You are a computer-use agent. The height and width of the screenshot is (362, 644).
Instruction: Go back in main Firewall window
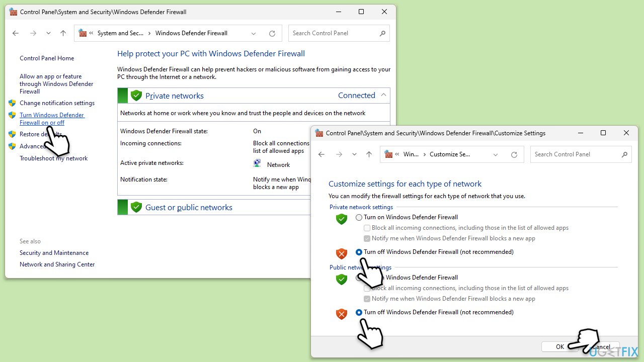tap(16, 33)
